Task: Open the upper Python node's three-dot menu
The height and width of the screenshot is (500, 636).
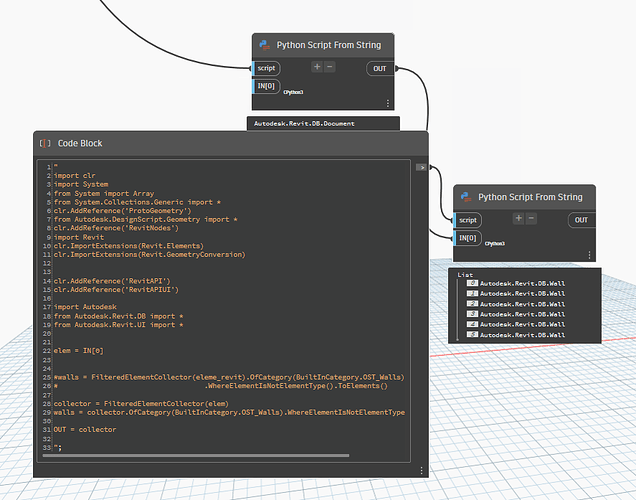Action: pos(387,103)
